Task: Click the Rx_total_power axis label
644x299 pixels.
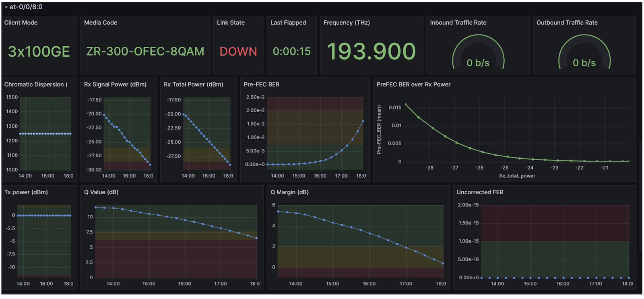Action: coord(517,176)
